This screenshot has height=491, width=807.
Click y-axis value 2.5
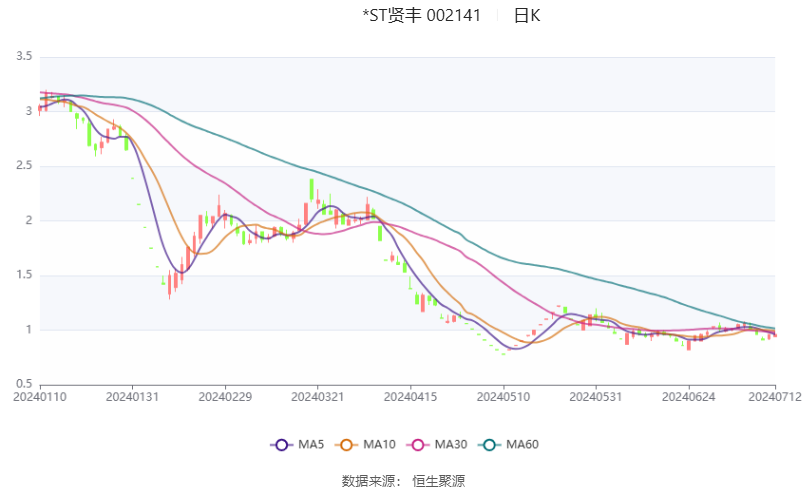(24, 165)
